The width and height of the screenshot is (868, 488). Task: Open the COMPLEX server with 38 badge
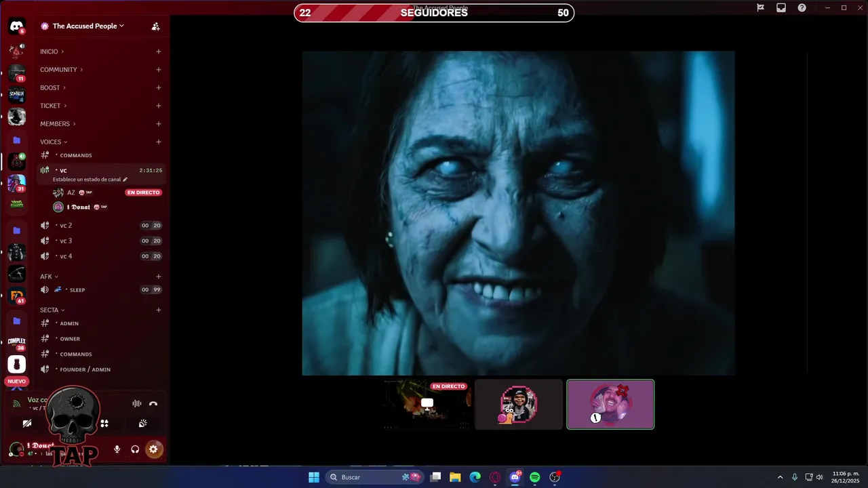click(x=16, y=342)
